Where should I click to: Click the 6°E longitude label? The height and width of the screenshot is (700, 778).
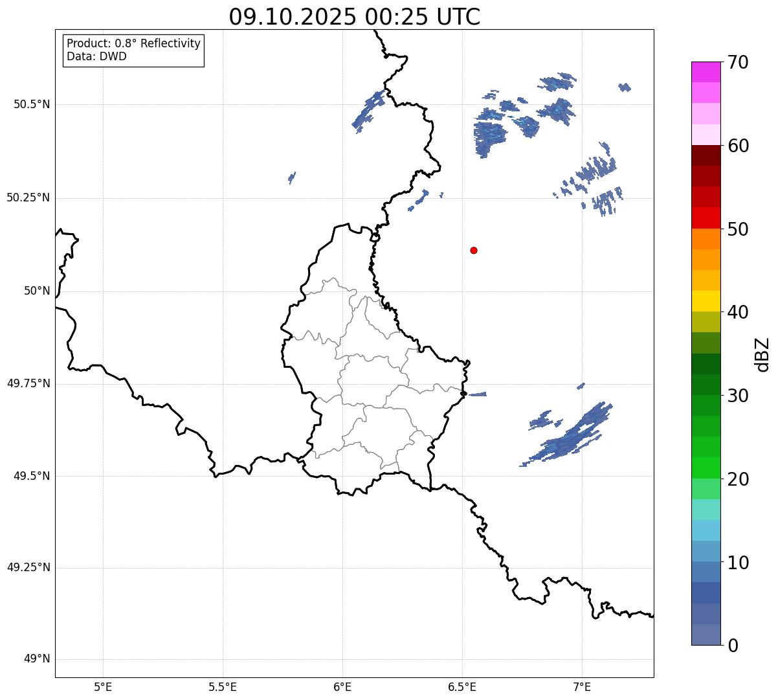click(342, 686)
